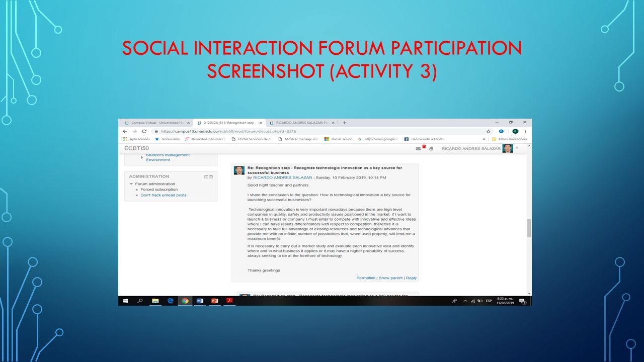Open the Aplicaciones apps shortcut

click(136, 139)
